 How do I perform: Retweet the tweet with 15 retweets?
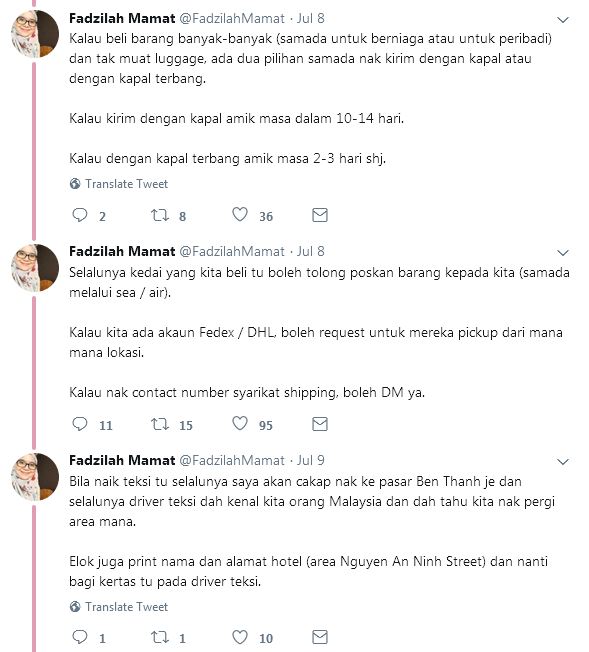160,424
